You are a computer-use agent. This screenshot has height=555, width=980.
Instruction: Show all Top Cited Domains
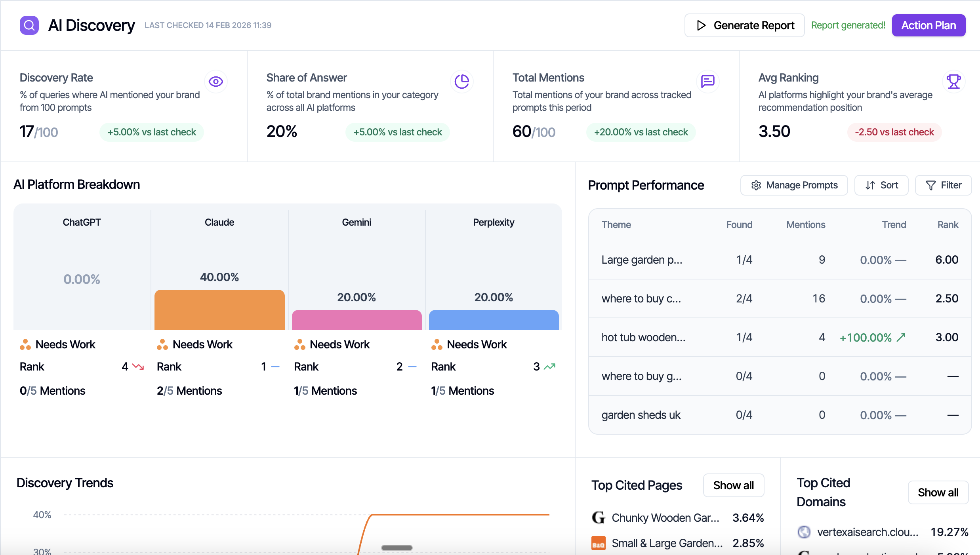point(938,492)
